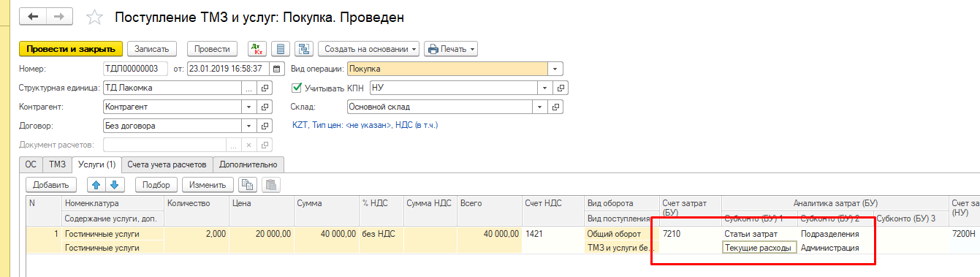Expand Вид операции dropdown
This screenshot has width=980, height=277.
point(555,69)
